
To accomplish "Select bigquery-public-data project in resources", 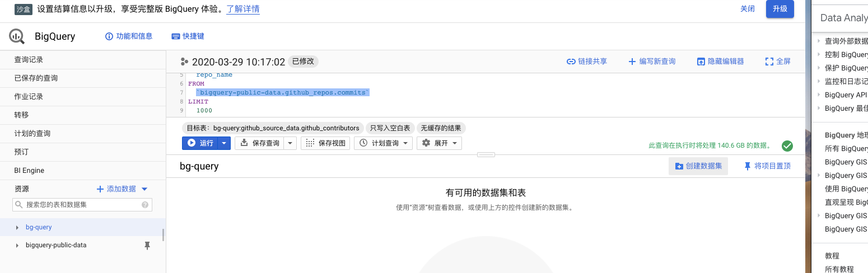I will 56,246.
